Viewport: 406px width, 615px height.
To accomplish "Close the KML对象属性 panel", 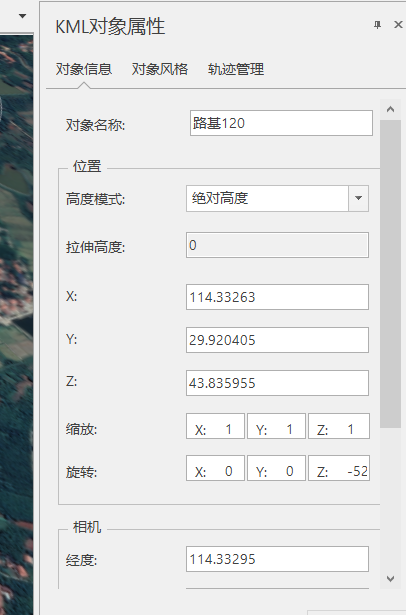I will [x=398, y=25].
